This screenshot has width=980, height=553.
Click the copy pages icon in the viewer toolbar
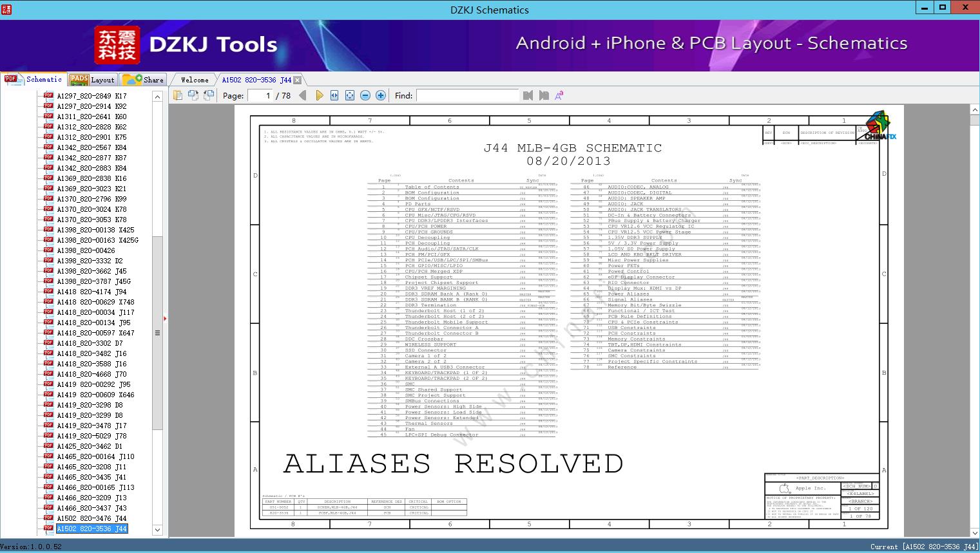pyautogui.click(x=177, y=95)
